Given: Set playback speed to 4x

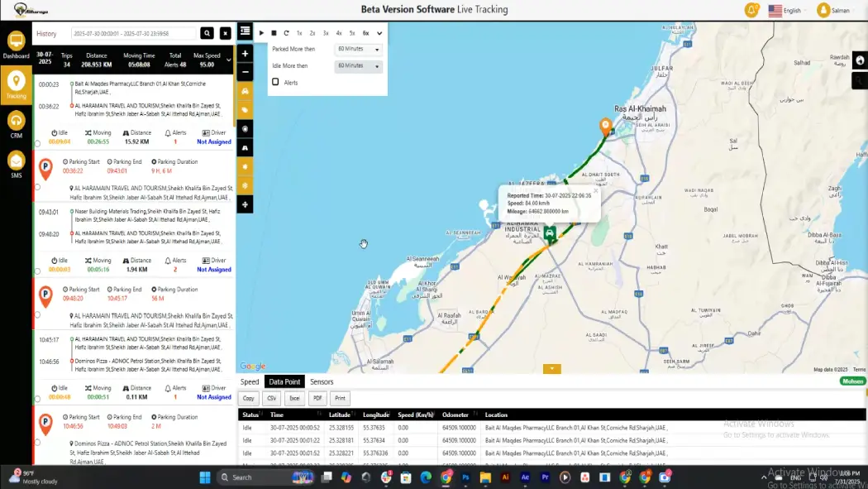Looking at the screenshot, I should [339, 33].
